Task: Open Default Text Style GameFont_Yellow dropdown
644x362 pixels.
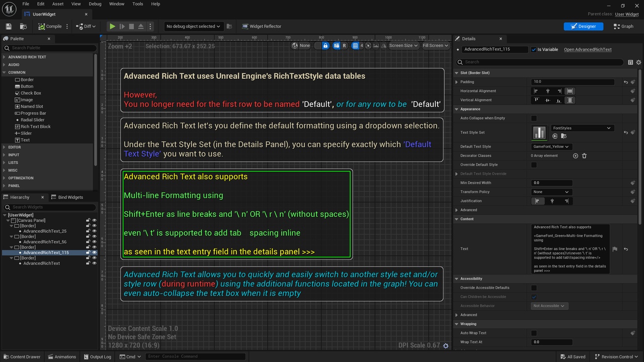Action: pyautogui.click(x=551, y=147)
